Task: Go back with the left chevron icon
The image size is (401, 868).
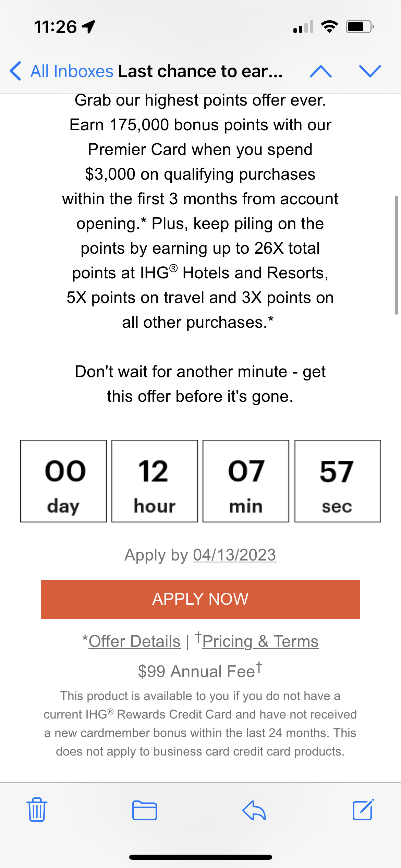Action: [x=16, y=71]
